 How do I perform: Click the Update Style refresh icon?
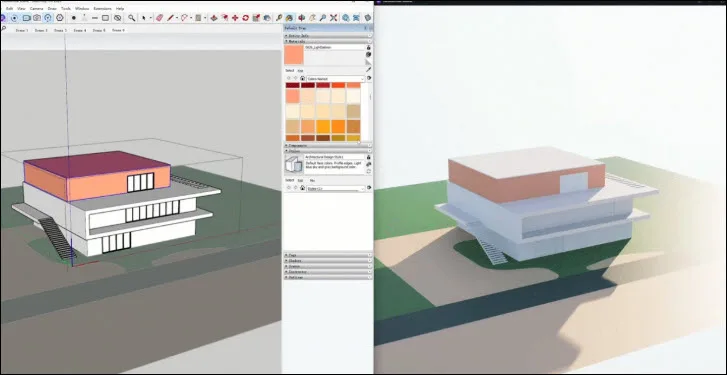[369, 172]
